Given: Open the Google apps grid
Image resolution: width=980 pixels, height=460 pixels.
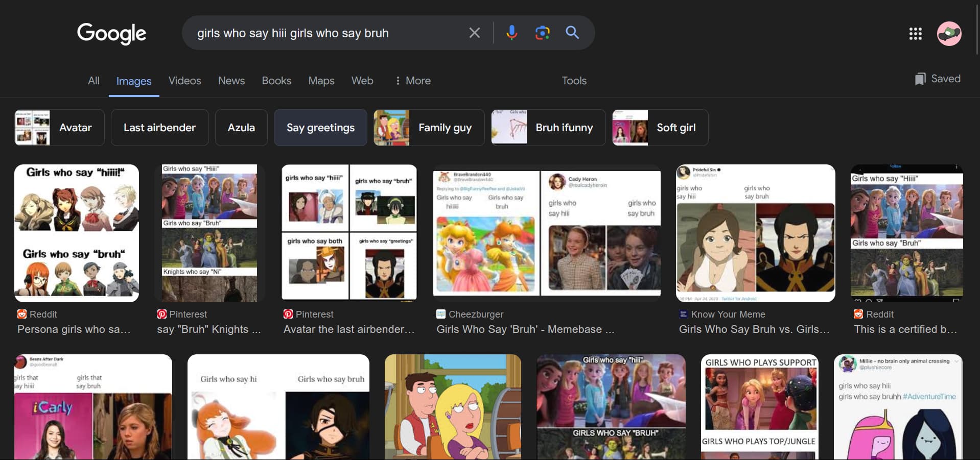Looking at the screenshot, I should (915, 34).
